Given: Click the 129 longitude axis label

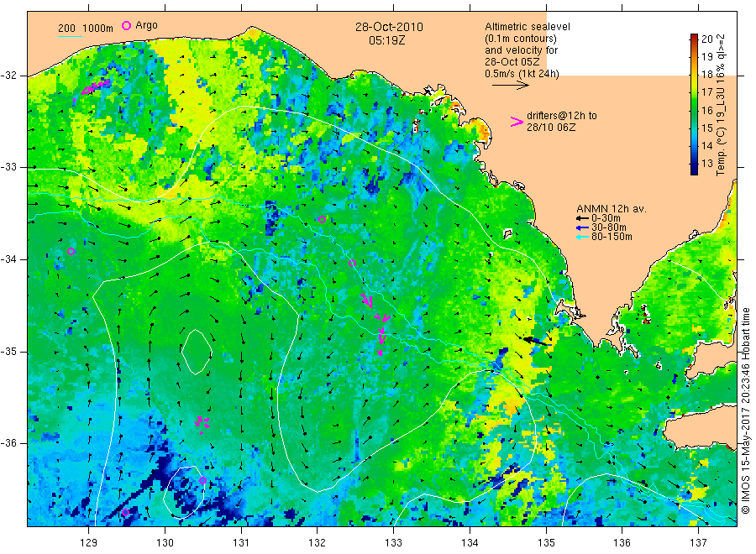Looking at the screenshot, I should [x=89, y=543].
